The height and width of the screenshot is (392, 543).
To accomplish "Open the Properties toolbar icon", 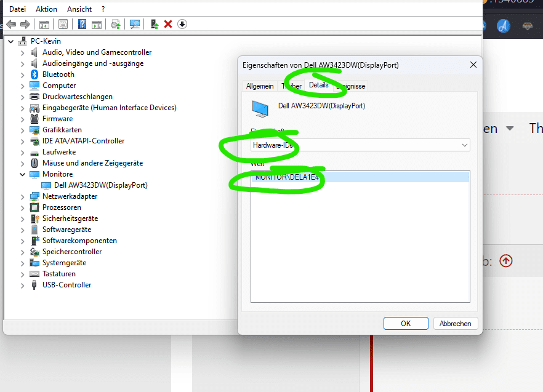I will point(63,24).
